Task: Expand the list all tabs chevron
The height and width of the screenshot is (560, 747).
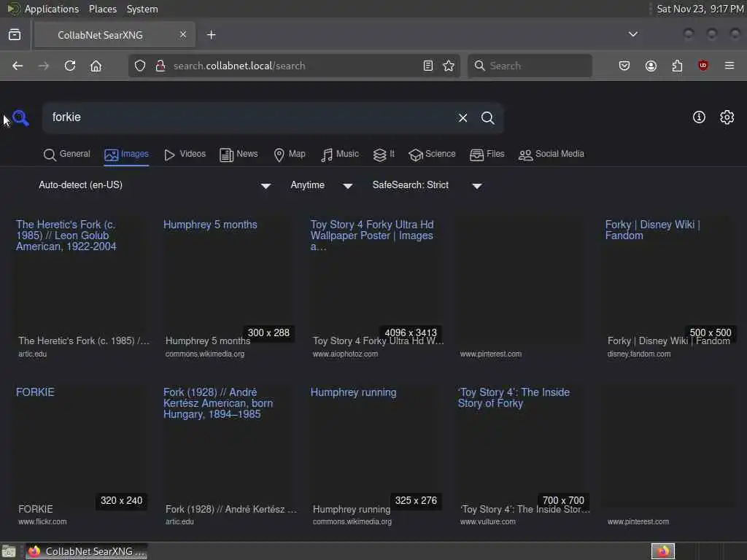Action: pos(632,34)
